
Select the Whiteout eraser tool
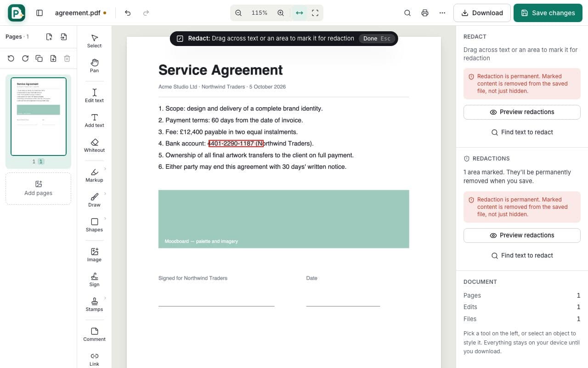pyautogui.click(x=94, y=145)
